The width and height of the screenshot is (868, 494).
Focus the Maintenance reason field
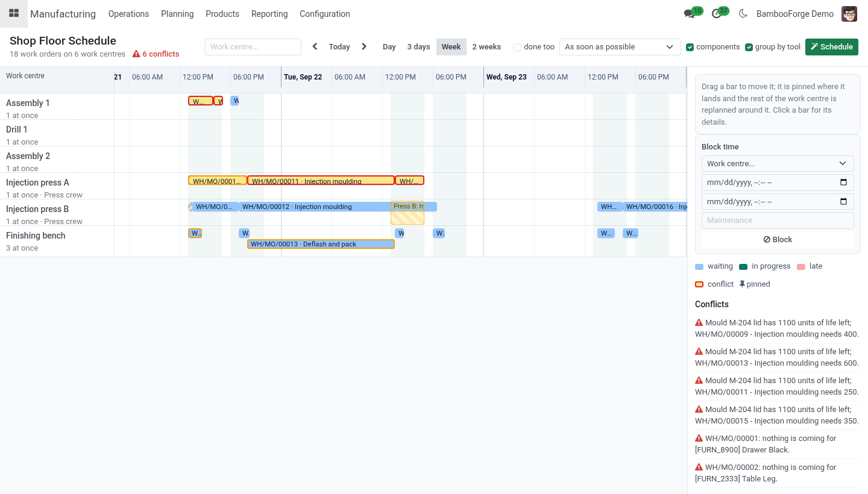(778, 220)
